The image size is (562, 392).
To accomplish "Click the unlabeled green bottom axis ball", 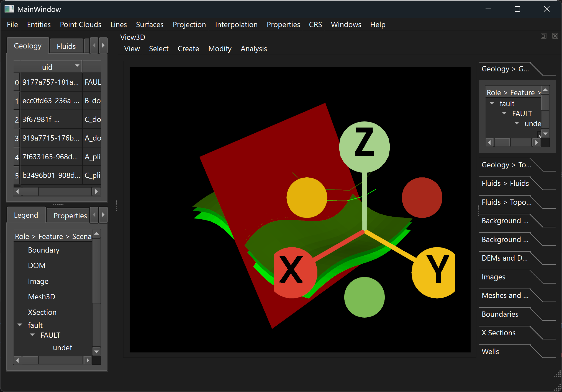I will tap(364, 297).
